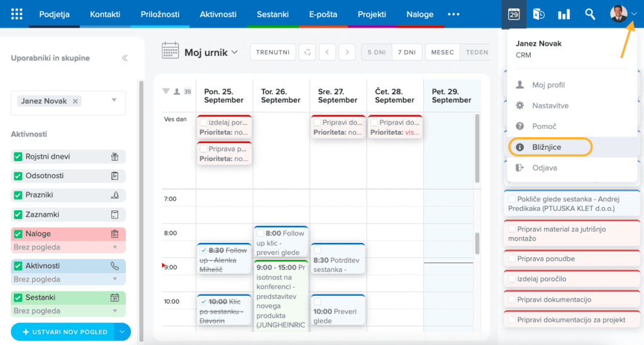Expand the Ustvari nov pogled arrow
This screenshot has height=345, width=644.
(123, 331)
